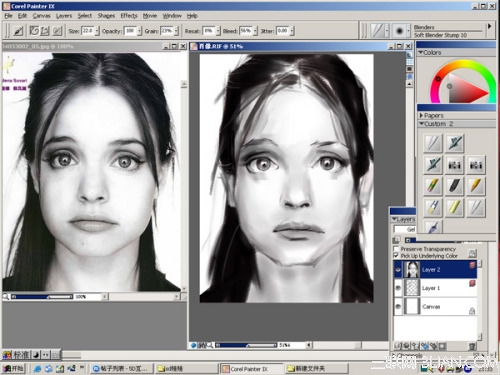Select the blue palette knife brush icon

click(x=433, y=227)
